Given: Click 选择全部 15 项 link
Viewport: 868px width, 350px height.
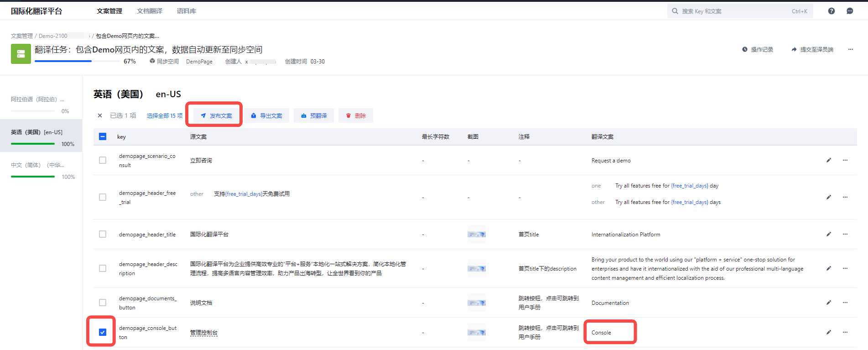Looking at the screenshot, I should pyautogui.click(x=165, y=115).
